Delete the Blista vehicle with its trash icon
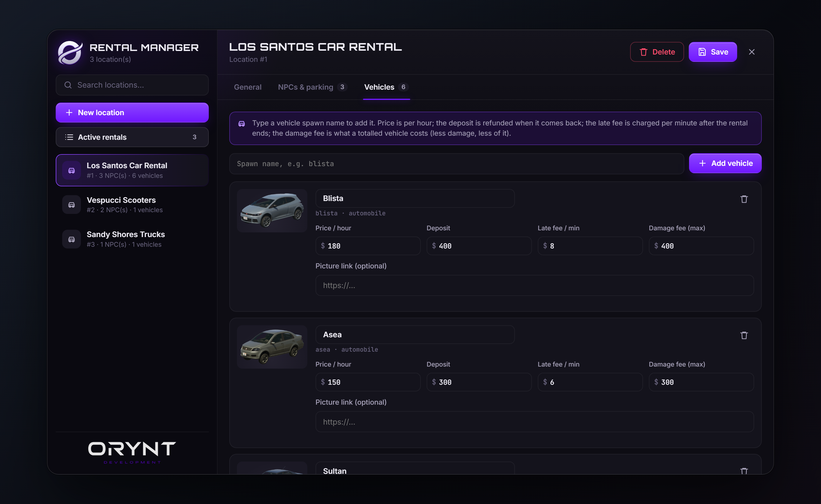 pyautogui.click(x=744, y=199)
